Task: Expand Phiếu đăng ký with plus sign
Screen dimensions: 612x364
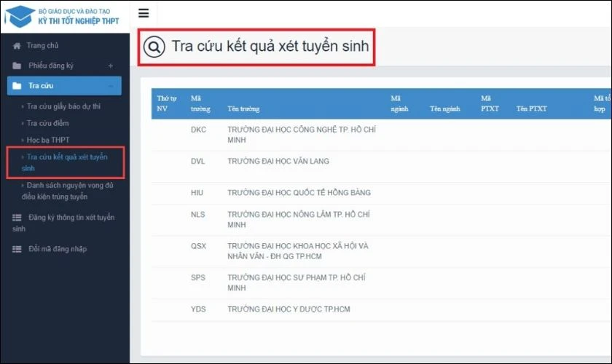Action: [x=110, y=66]
